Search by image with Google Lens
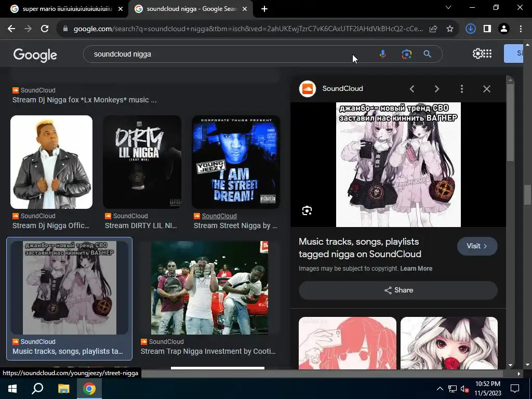Viewport: 532px width, 399px height. coord(406,54)
